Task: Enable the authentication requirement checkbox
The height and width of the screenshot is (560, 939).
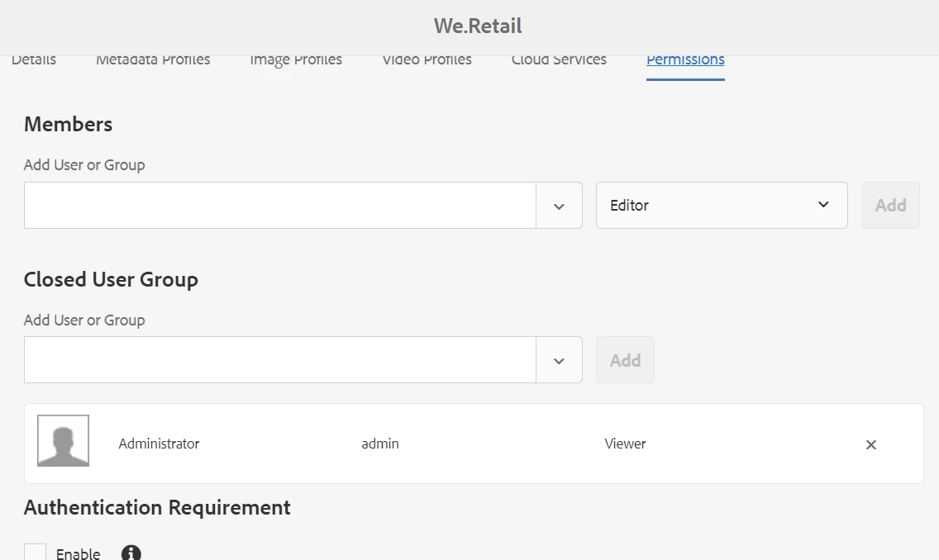Action: point(35,553)
